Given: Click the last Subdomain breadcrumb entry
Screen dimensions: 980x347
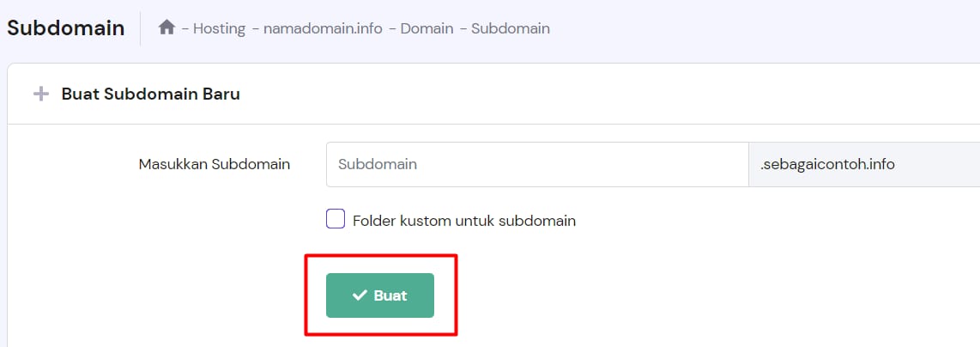Looking at the screenshot, I should coord(511,28).
